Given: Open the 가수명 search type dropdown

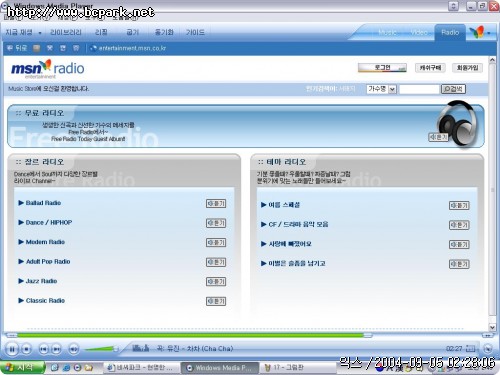Looking at the screenshot, I should click(x=381, y=89).
